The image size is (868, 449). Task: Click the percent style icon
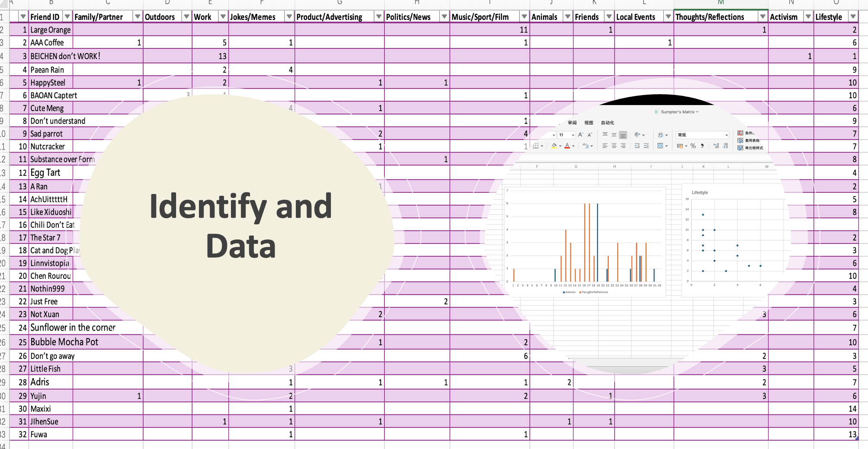693,146
